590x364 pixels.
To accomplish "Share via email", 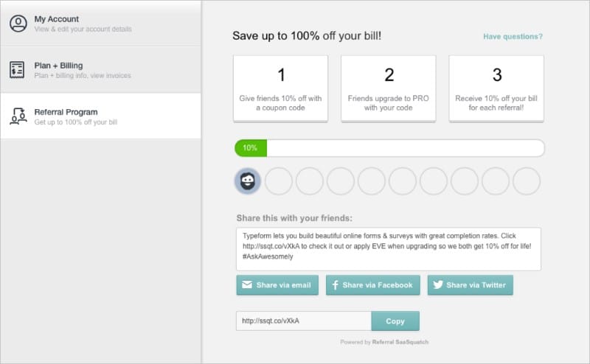I will 277,285.
